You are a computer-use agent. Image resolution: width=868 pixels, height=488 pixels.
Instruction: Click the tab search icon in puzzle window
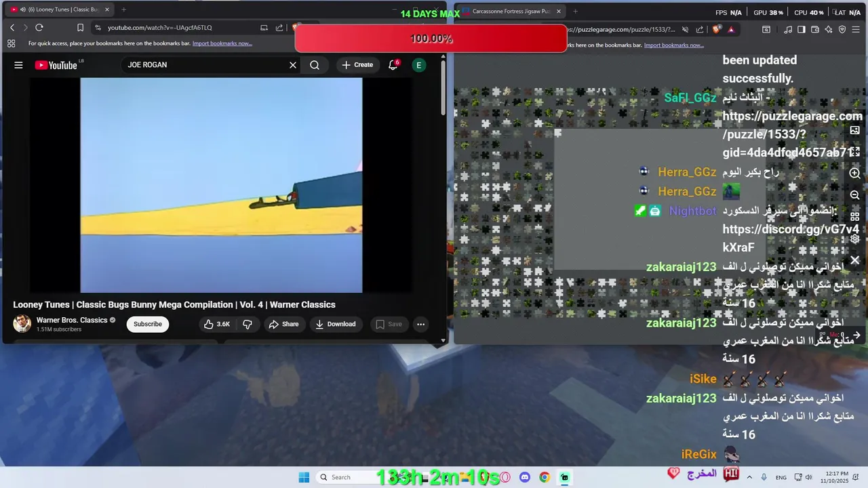[x=766, y=30]
